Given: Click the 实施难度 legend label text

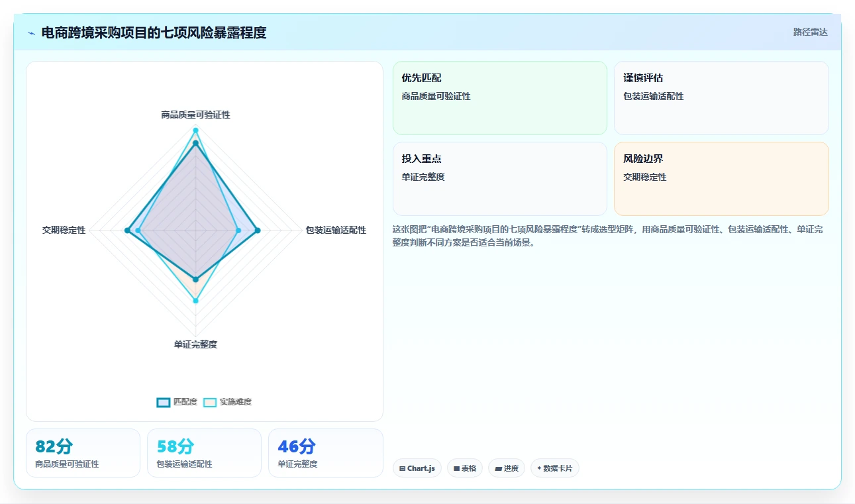Looking at the screenshot, I should [x=236, y=402].
